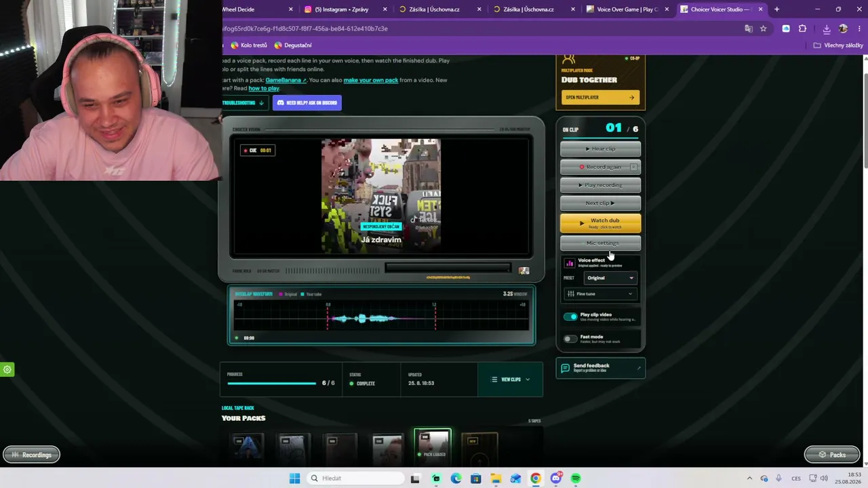Click the microphone icon in the system tray
Image resolution: width=868 pixels, height=488 pixels.
click(778, 479)
